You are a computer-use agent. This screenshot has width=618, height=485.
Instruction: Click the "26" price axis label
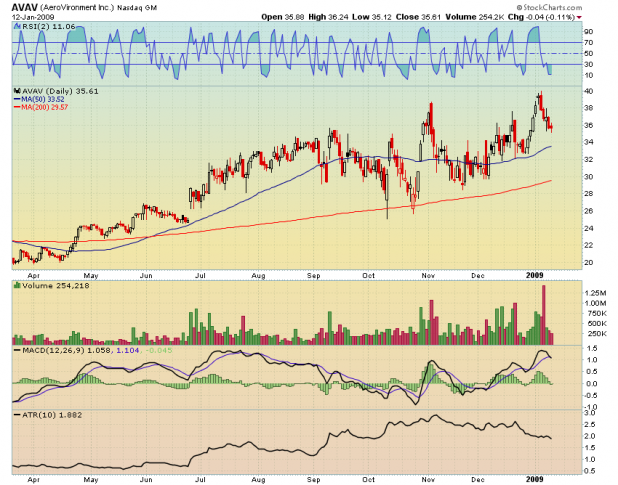589,211
